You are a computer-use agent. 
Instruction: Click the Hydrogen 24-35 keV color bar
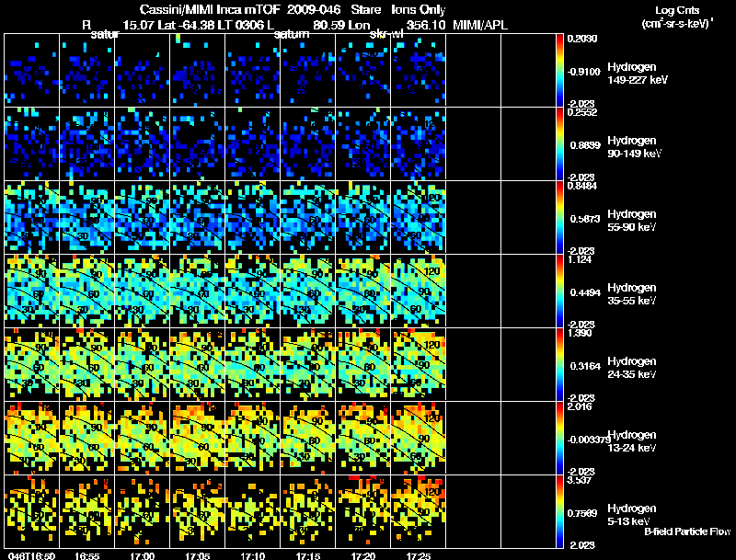pos(559,365)
